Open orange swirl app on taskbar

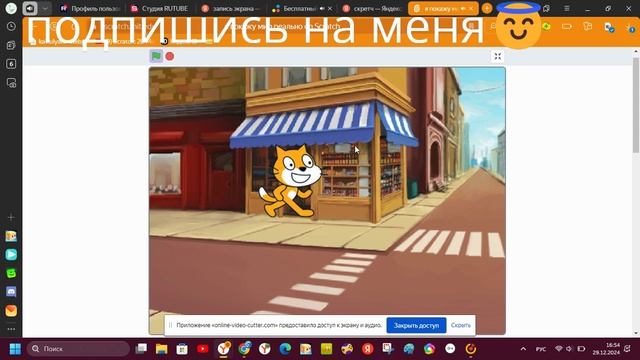click(x=471, y=349)
